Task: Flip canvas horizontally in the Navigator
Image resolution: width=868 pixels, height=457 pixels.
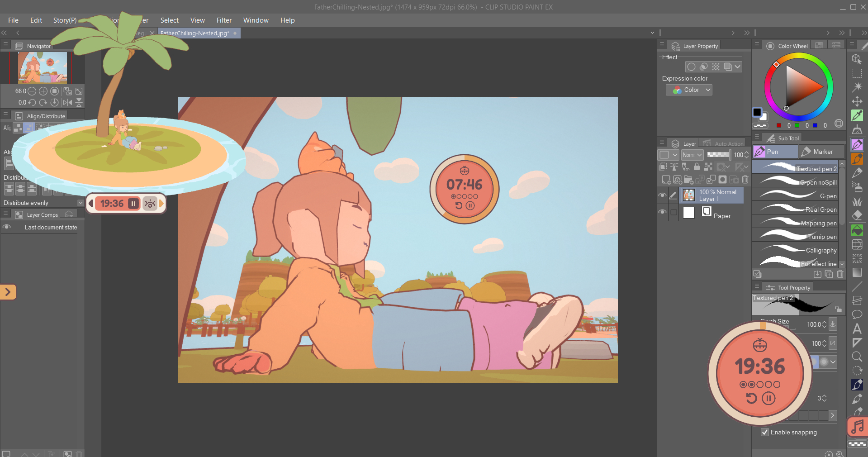Action: click(x=67, y=102)
